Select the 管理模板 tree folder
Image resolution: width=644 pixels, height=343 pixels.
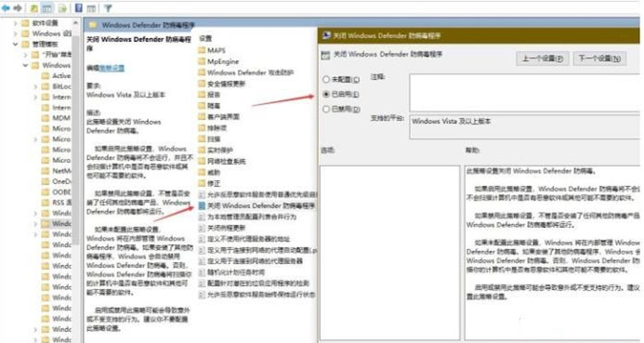click(x=40, y=44)
